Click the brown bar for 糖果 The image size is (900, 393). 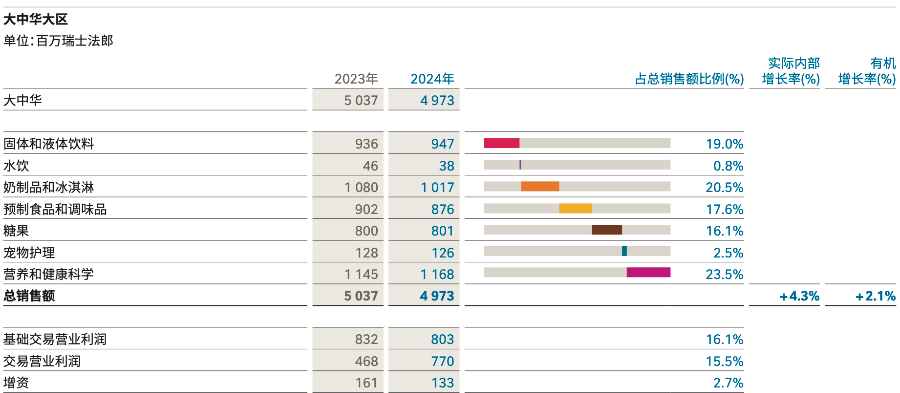(x=607, y=229)
